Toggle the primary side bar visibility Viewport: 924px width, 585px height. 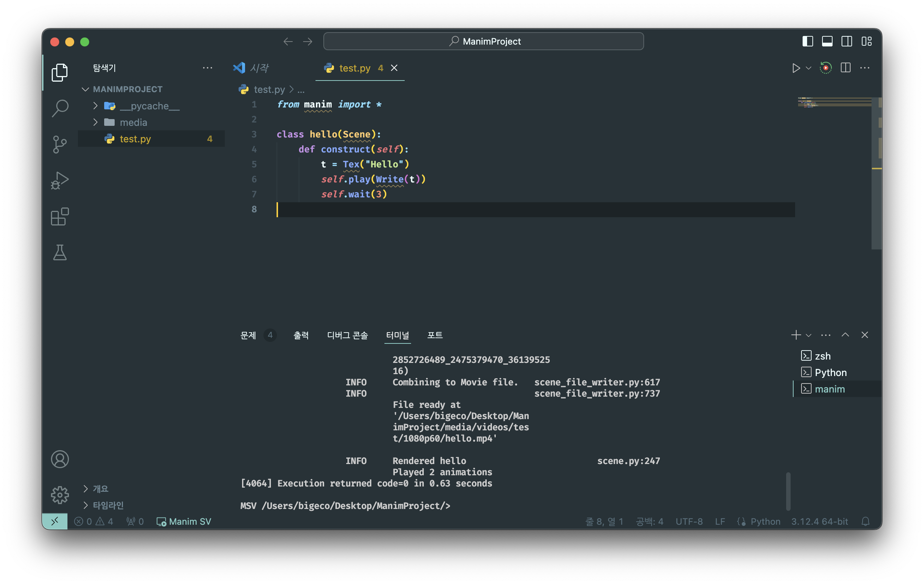point(807,42)
